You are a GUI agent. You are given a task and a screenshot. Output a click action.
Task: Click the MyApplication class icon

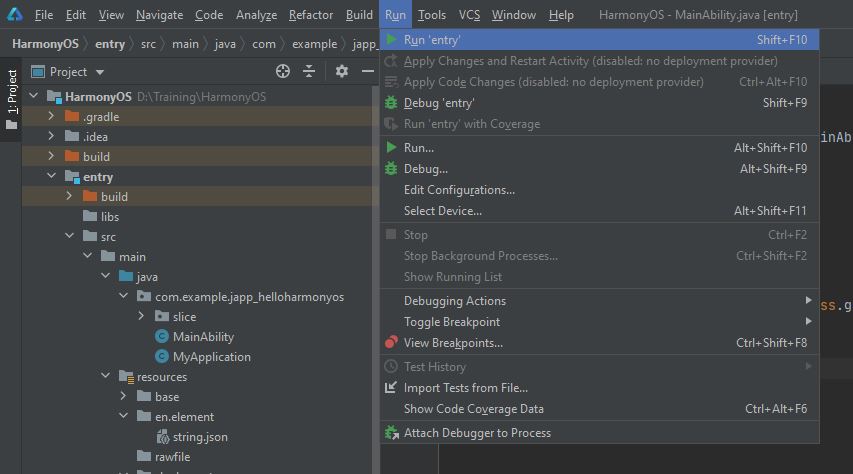[x=162, y=356]
